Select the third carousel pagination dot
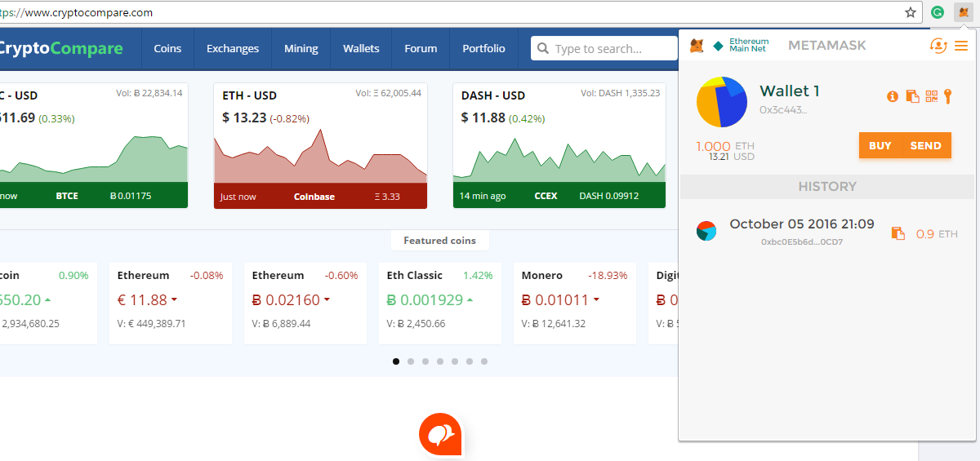The width and height of the screenshot is (980, 461). click(x=425, y=361)
